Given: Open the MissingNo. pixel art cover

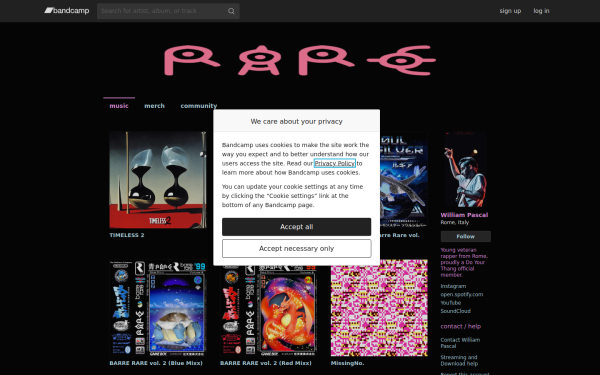Looking at the screenshot, I should pyautogui.click(x=379, y=308).
